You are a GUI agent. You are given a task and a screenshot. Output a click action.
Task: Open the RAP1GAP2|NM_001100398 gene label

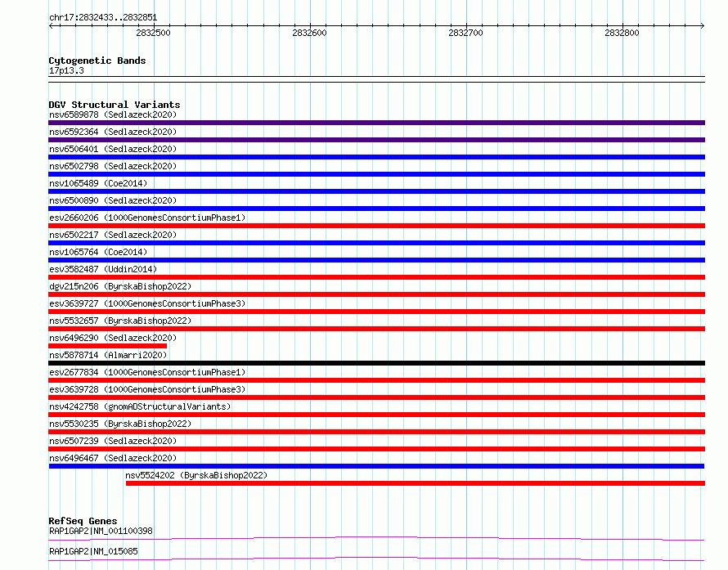point(101,531)
